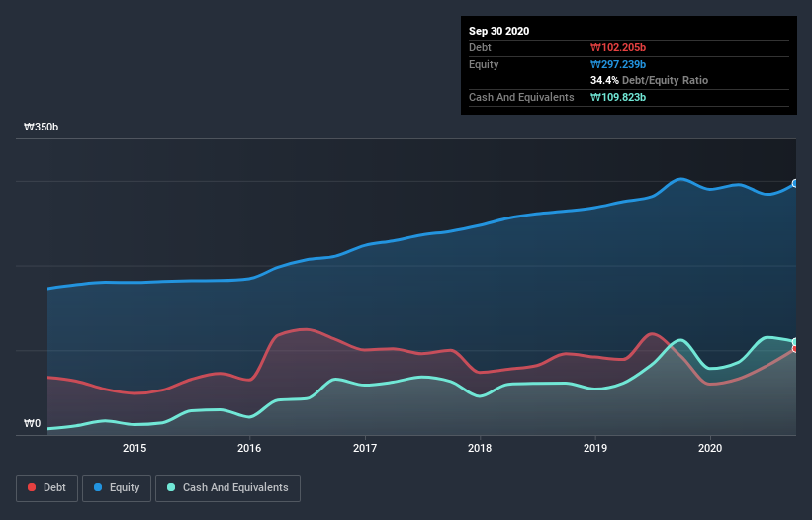This screenshot has height=520, width=812.
Task: Toggle Cash And Equivalents legend button
Action: coord(227,488)
